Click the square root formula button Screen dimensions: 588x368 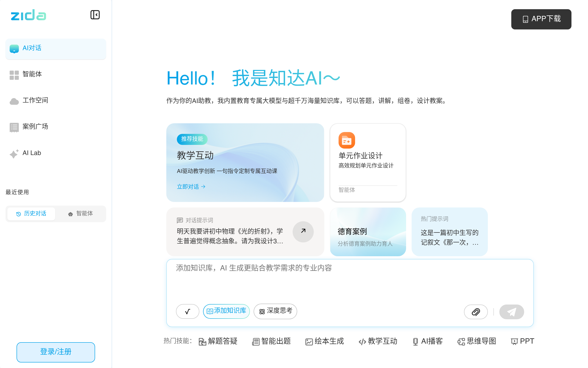pyautogui.click(x=187, y=311)
